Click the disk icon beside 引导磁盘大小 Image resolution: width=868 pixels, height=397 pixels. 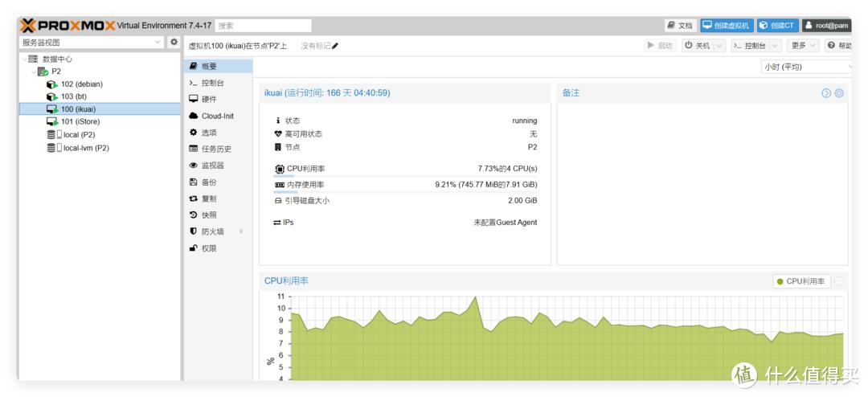click(278, 200)
